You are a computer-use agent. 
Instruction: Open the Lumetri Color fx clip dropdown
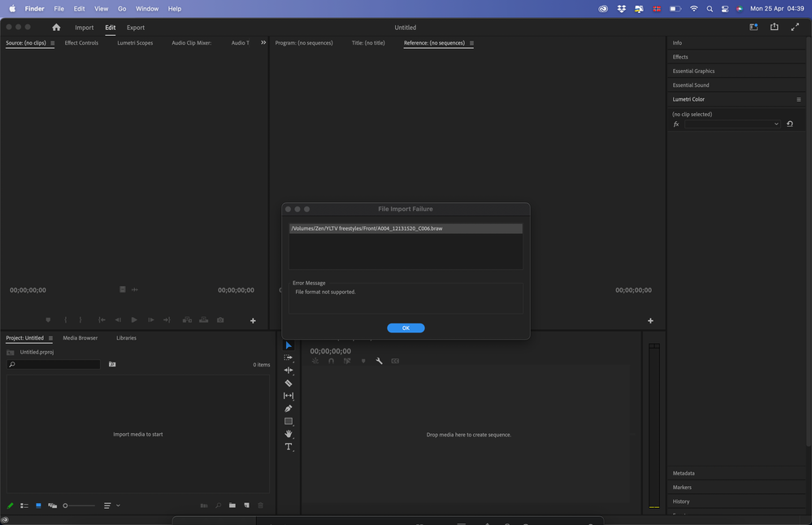tap(732, 124)
